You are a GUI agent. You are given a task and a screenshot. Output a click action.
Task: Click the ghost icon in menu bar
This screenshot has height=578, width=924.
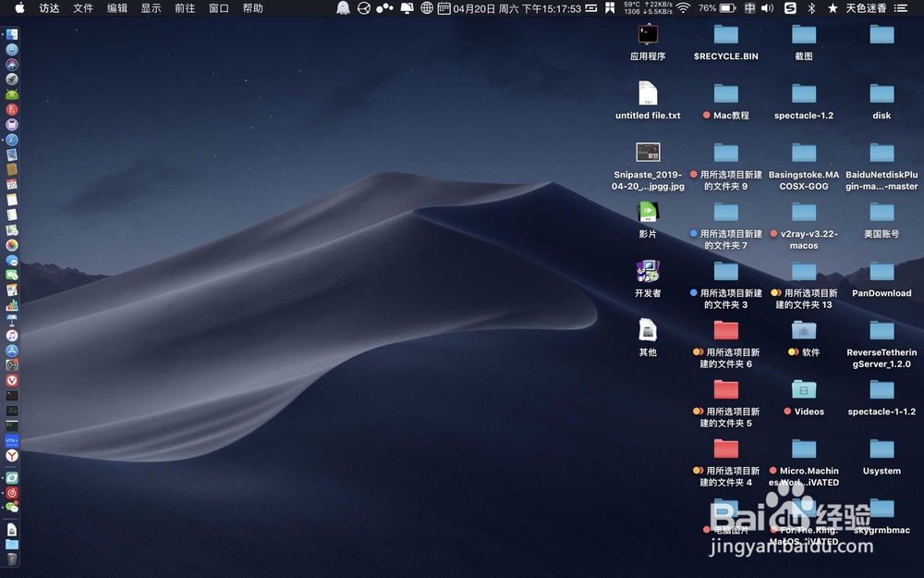(x=343, y=8)
